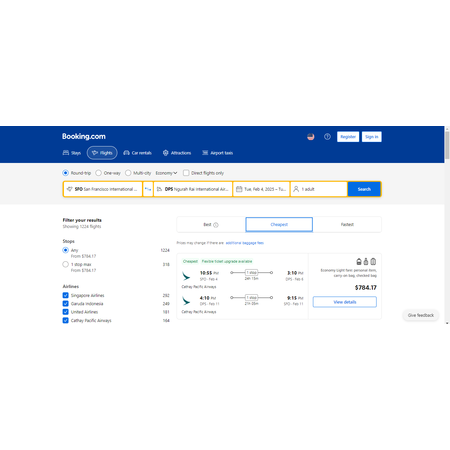Open the US flag language selector
The image size is (450, 450).
tap(311, 137)
